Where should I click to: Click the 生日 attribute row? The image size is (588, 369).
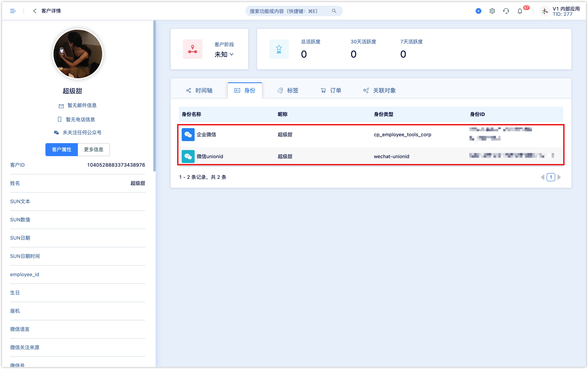tap(78, 293)
